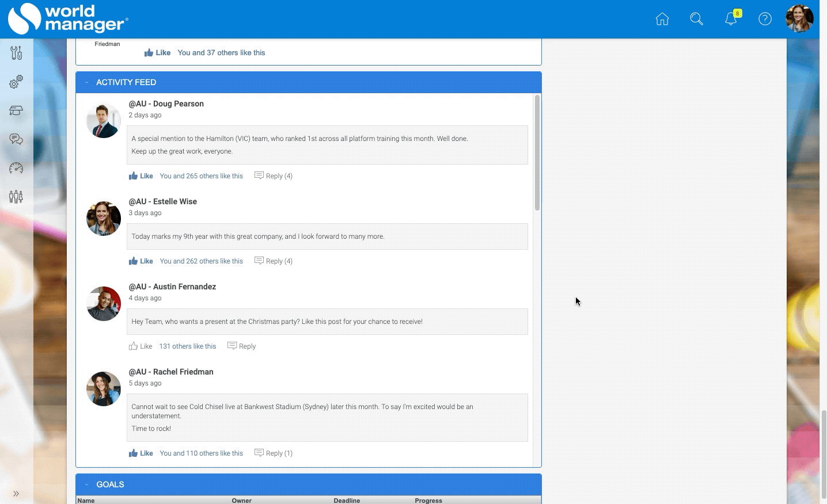Screen dimensions: 827x504
Task: Open the home page icon
Action: (662, 19)
